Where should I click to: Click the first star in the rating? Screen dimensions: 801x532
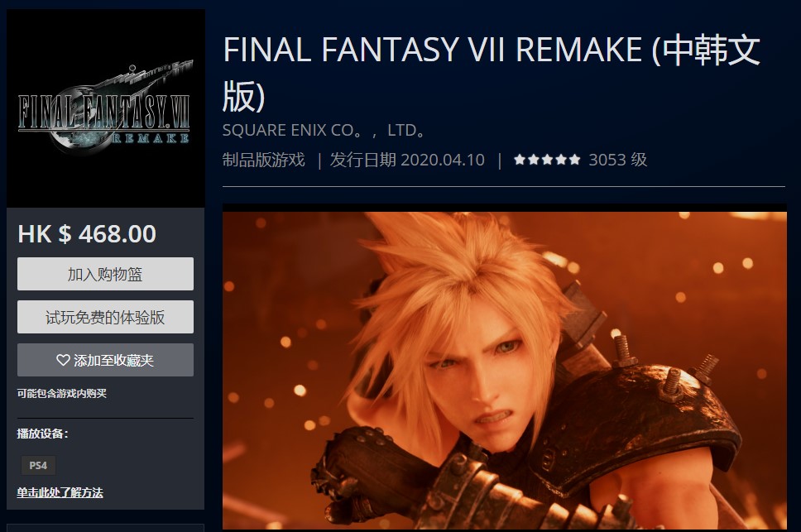coord(520,160)
